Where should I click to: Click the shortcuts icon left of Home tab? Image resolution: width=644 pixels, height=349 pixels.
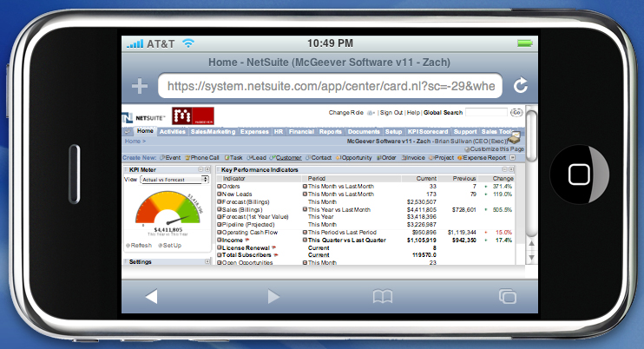(128, 131)
